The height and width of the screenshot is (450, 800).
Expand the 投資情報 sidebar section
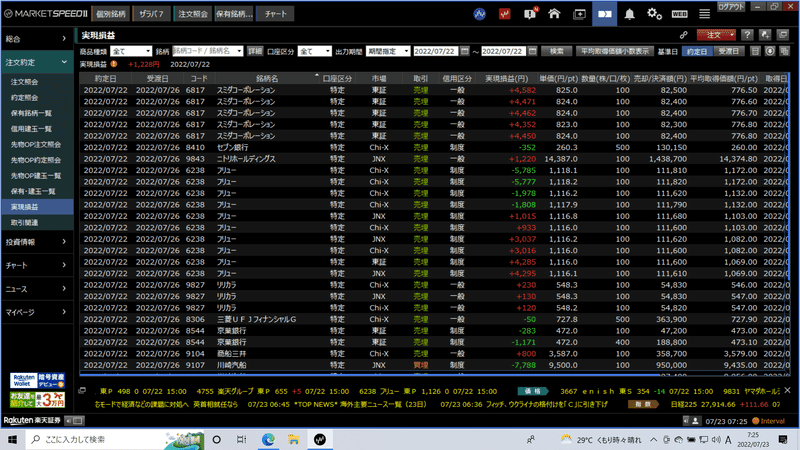[x=37, y=242]
